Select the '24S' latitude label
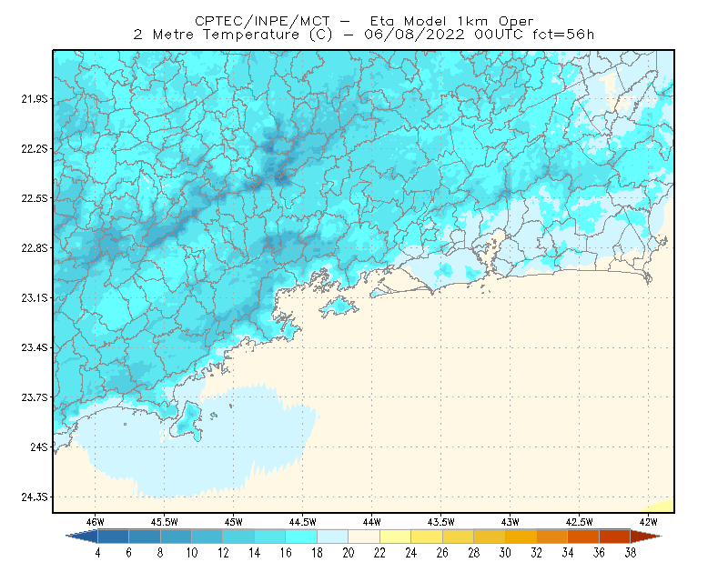Screen dimensions: 728x562 pyautogui.click(x=39, y=447)
